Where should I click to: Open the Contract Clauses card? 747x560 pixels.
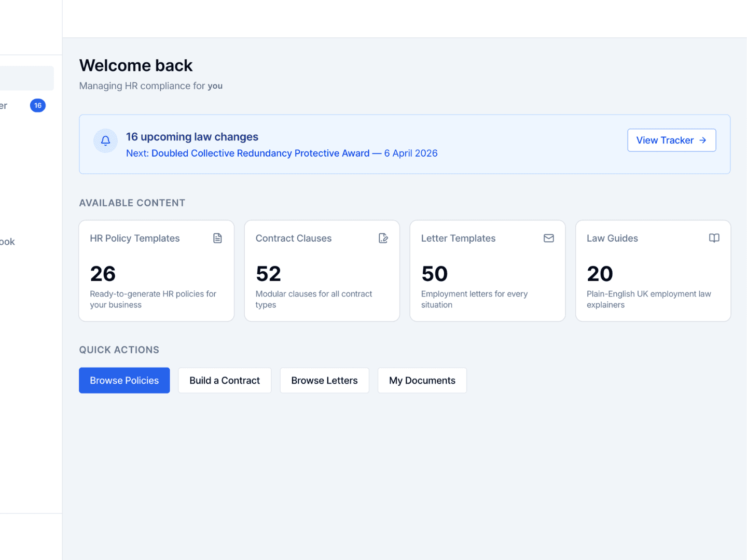(x=322, y=271)
